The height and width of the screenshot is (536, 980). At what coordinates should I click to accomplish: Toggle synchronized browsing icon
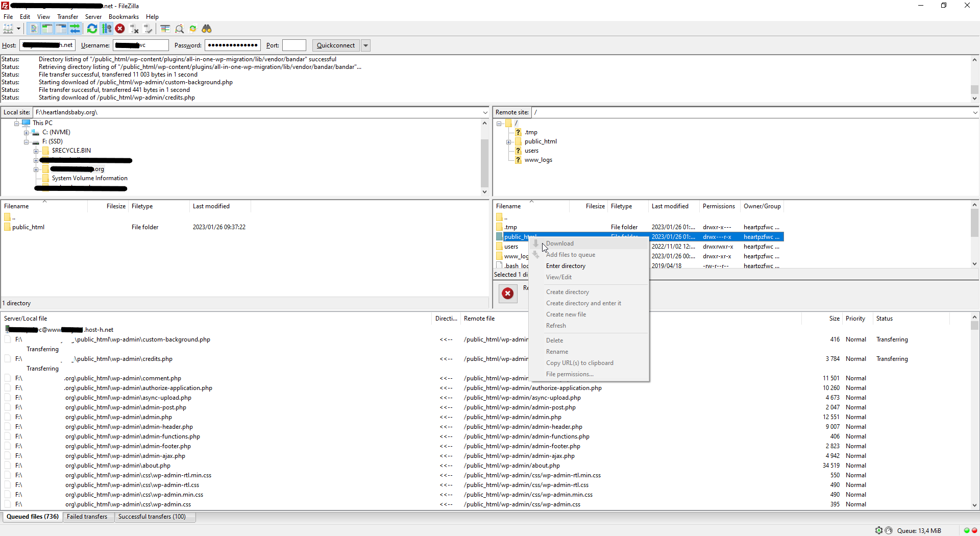193,29
